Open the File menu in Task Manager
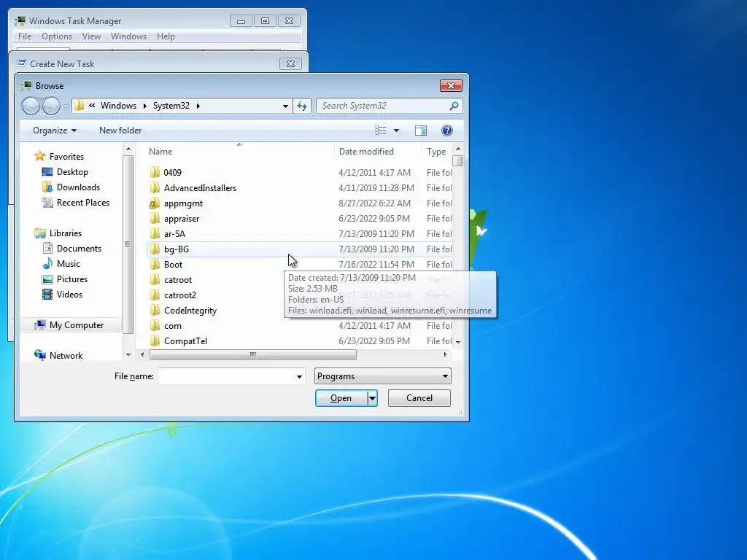 pos(25,36)
